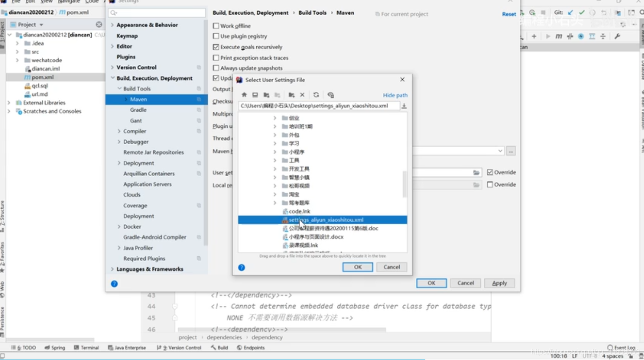Screen dimensions: 644x360
Task: Click Git revert arrow icon
Action: pos(604,13)
